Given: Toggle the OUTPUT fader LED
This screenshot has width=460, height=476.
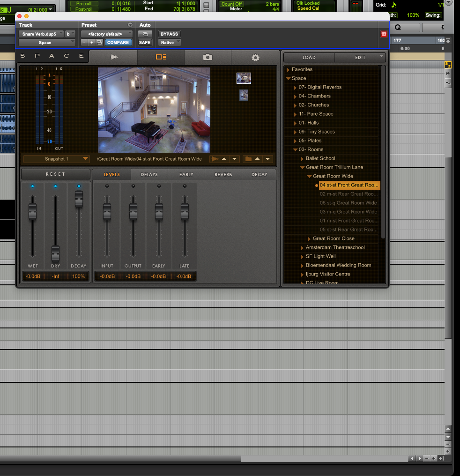Looking at the screenshot, I should click(133, 186).
